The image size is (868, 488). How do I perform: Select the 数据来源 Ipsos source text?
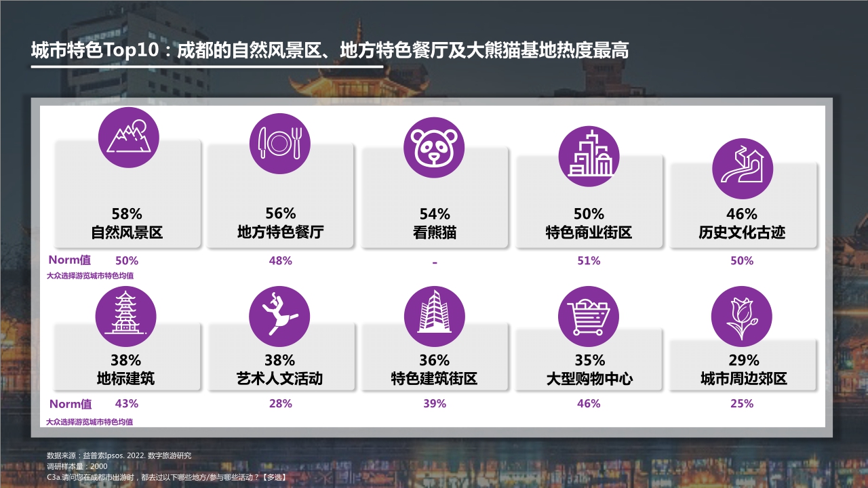119,456
